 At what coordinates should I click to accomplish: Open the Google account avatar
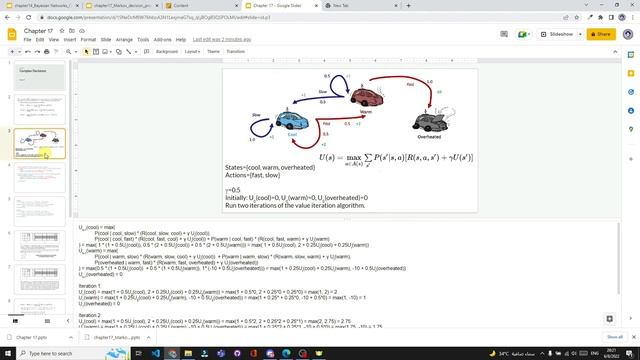pos(628,34)
